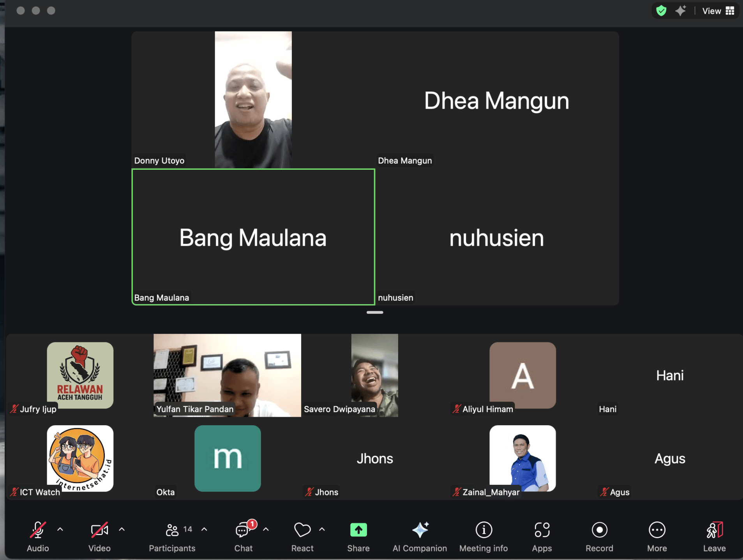
Task: Click the muted mic icon beside Jhons label
Action: point(309,492)
